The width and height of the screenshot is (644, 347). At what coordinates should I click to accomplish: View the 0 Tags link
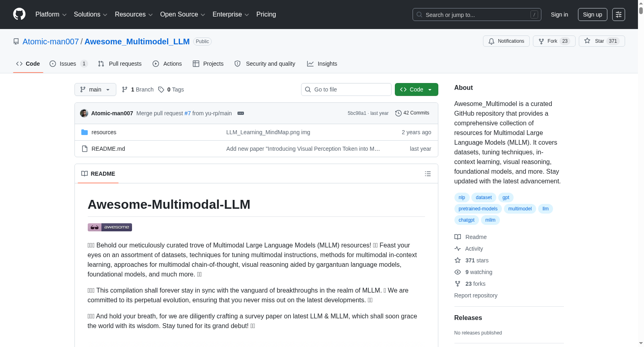click(x=171, y=89)
